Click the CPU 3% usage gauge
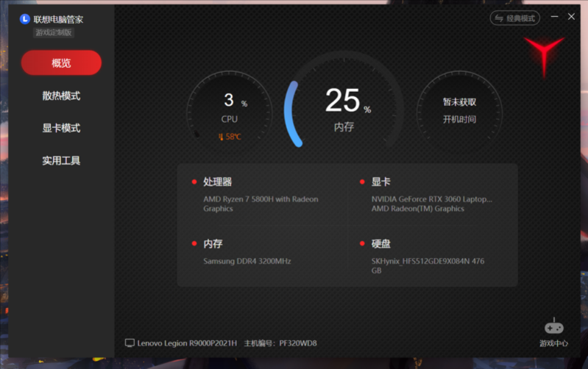588x369 pixels. pos(230,110)
